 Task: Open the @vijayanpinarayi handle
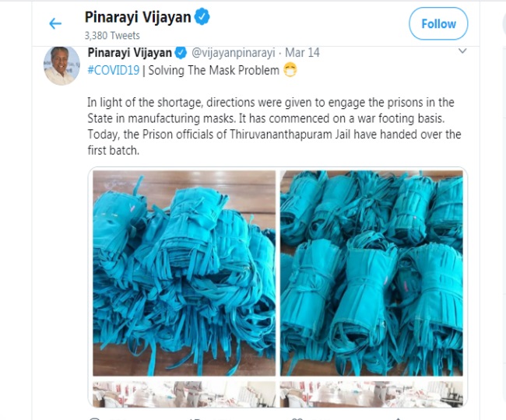234,53
